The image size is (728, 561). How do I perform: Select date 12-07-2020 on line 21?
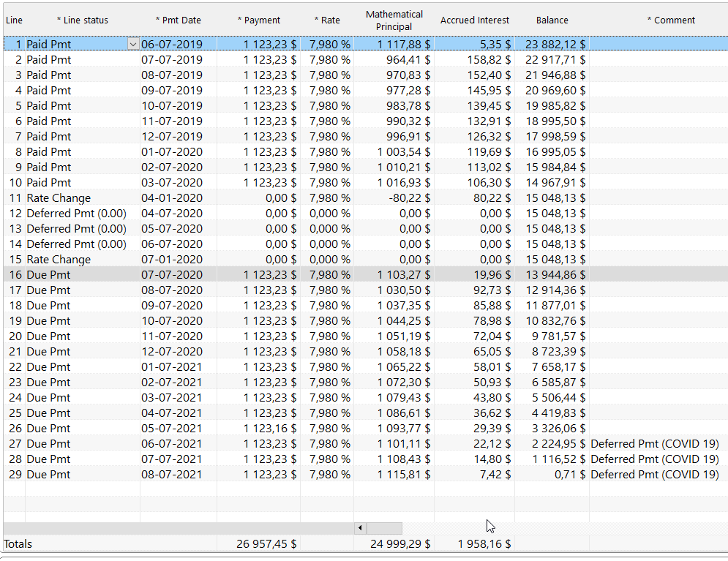(x=172, y=351)
